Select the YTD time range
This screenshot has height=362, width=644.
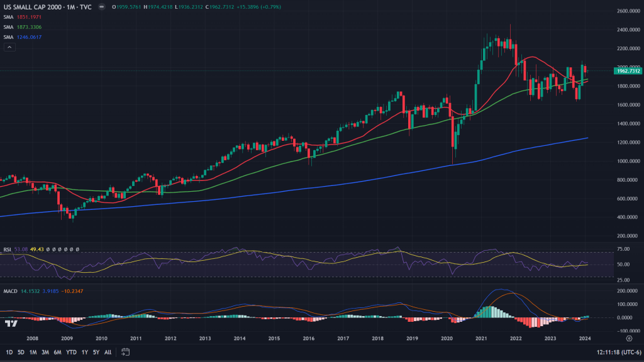(71, 352)
